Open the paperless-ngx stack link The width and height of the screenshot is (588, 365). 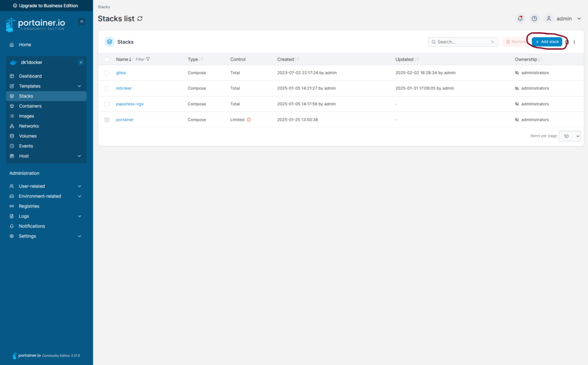coord(130,104)
